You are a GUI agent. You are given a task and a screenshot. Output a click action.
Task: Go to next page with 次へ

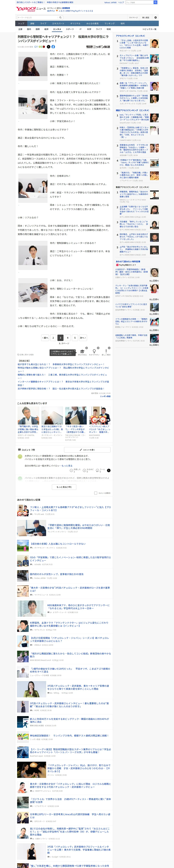(83, 338)
